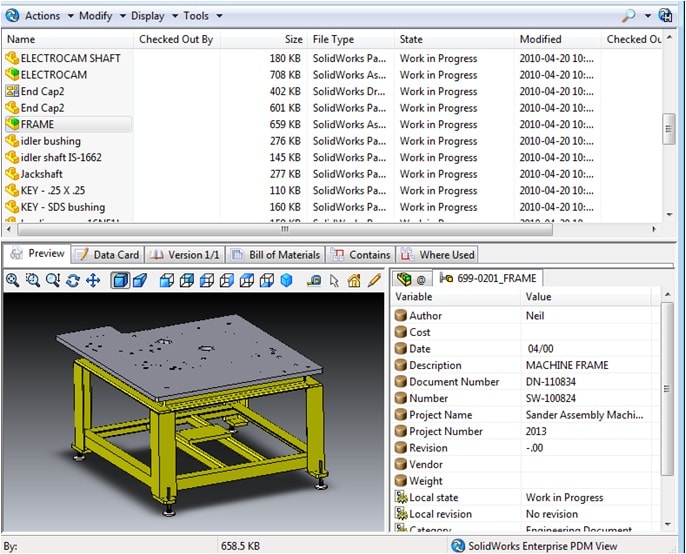Image resolution: width=686 pixels, height=554 pixels.
Task: Open the Where Used tab
Action: (438, 255)
